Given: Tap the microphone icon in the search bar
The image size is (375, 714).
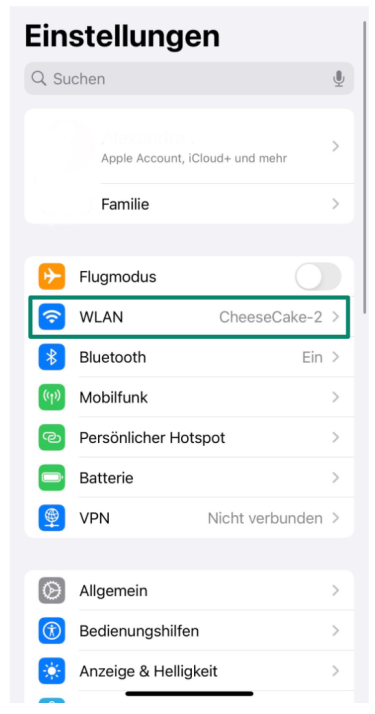Looking at the screenshot, I should [x=338, y=79].
